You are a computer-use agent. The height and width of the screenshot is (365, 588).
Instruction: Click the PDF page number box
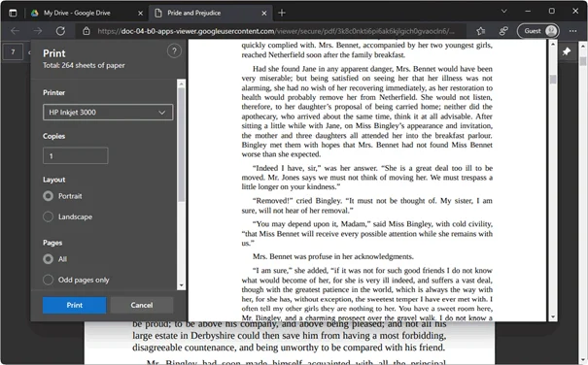point(13,51)
